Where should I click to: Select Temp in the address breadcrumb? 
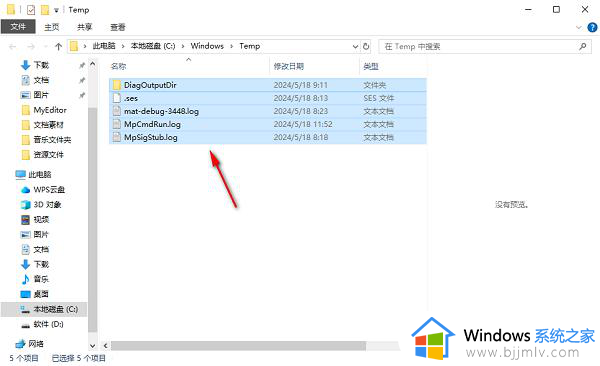click(x=249, y=46)
